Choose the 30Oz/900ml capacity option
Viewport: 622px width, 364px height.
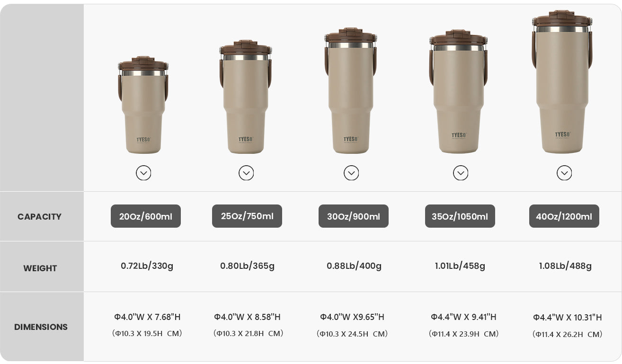click(x=354, y=216)
